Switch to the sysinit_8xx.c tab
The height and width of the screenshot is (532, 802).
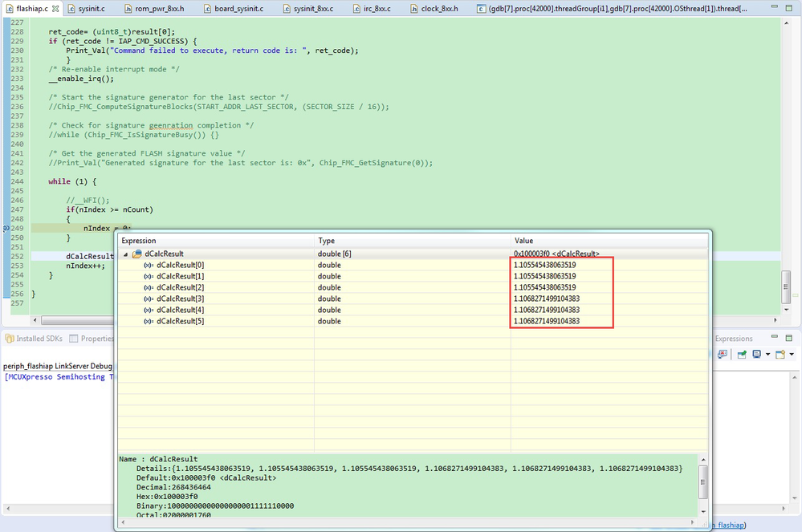tap(308, 9)
